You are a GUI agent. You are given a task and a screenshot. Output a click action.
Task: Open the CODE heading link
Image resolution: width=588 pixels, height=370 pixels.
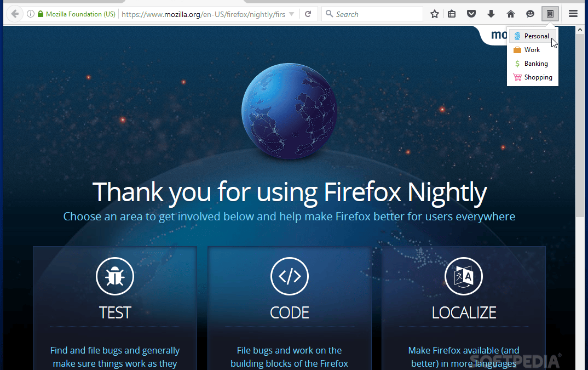[290, 312]
